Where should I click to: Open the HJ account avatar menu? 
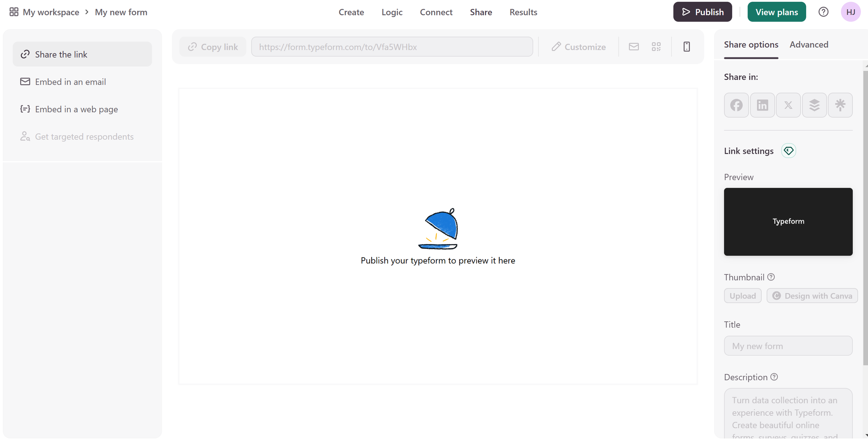(x=850, y=12)
